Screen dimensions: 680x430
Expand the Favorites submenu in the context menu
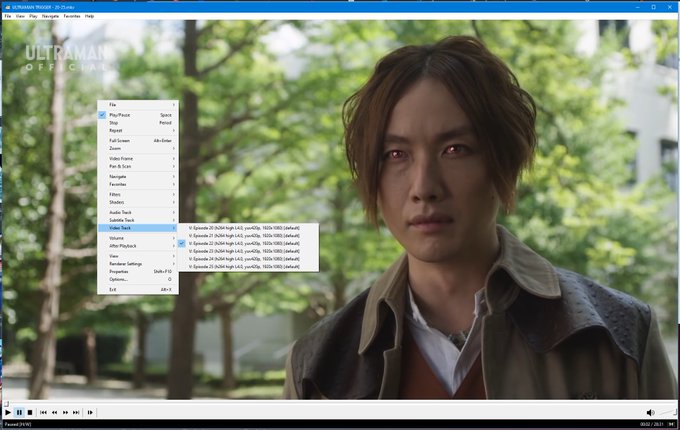tap(138, 184)
